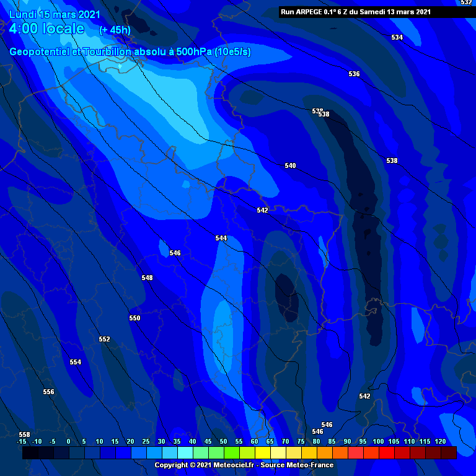Click the 'Lundi 15 mars 2021' date text

[x=55, y=14]
